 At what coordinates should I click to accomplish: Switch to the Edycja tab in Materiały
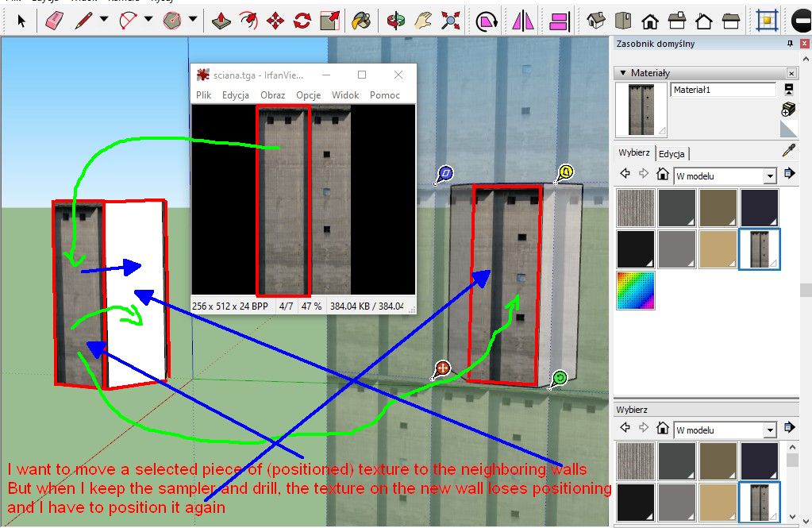point(672,154)
